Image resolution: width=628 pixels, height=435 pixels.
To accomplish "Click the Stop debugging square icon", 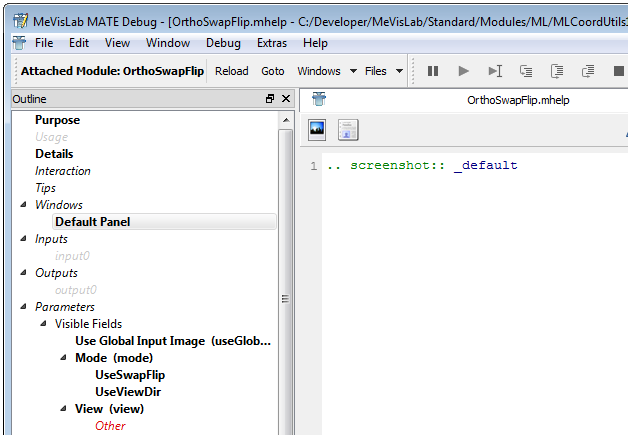I will click(617, 71).
